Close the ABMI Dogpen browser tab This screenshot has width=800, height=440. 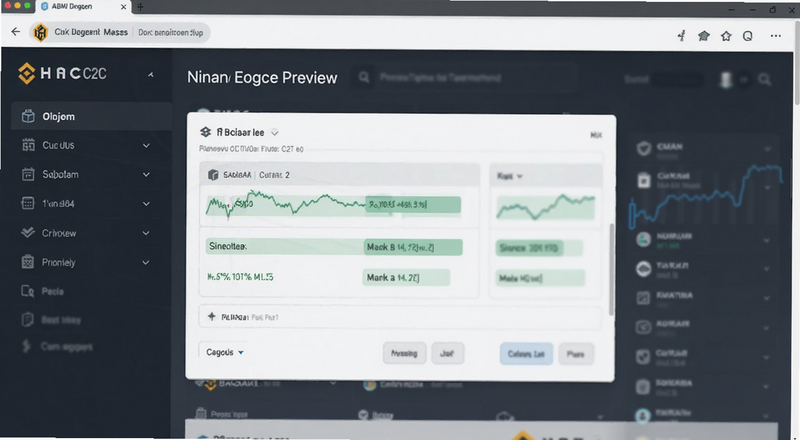(123, 7)
